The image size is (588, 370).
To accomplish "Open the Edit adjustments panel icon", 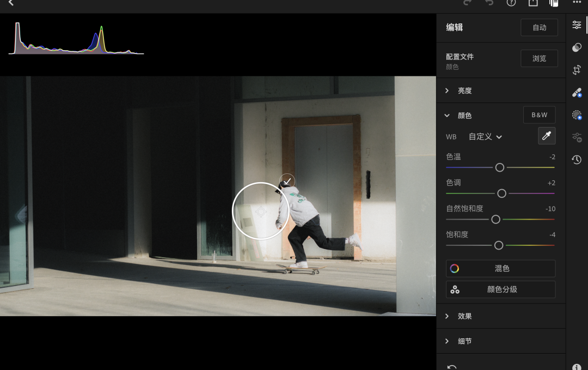I will pos(577,25).
